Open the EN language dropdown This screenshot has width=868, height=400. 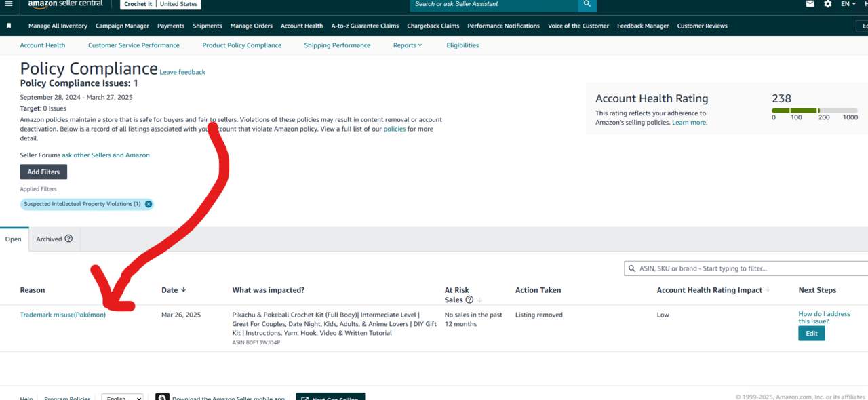coord(848,4)
